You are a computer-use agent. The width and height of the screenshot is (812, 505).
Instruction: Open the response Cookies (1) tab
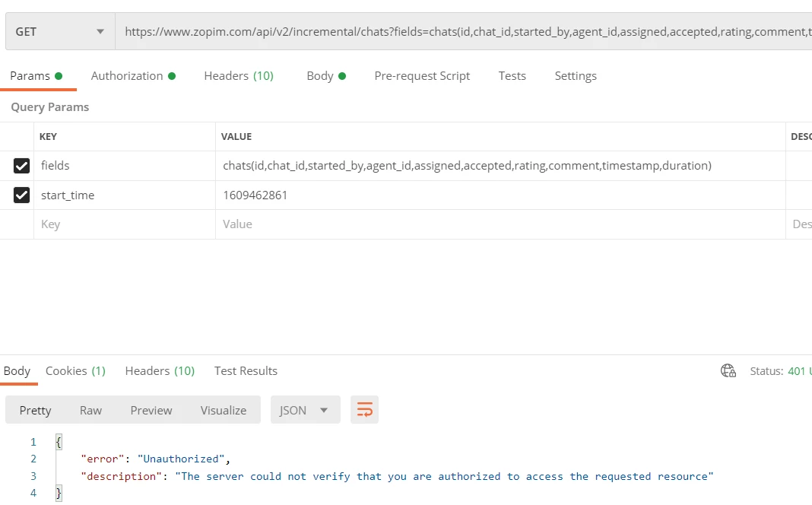pyautogui.click(x=75, y=371)
